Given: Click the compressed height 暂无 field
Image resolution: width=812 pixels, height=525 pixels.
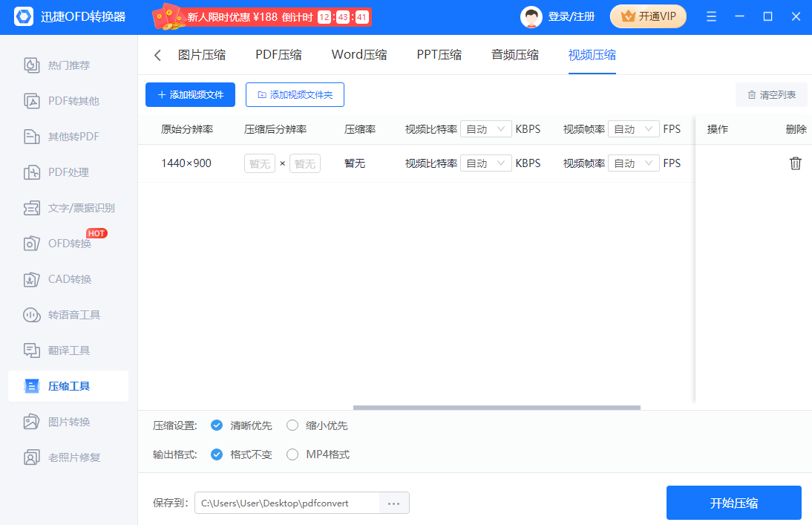Looking at the screenshot, I should coord(305,164).
